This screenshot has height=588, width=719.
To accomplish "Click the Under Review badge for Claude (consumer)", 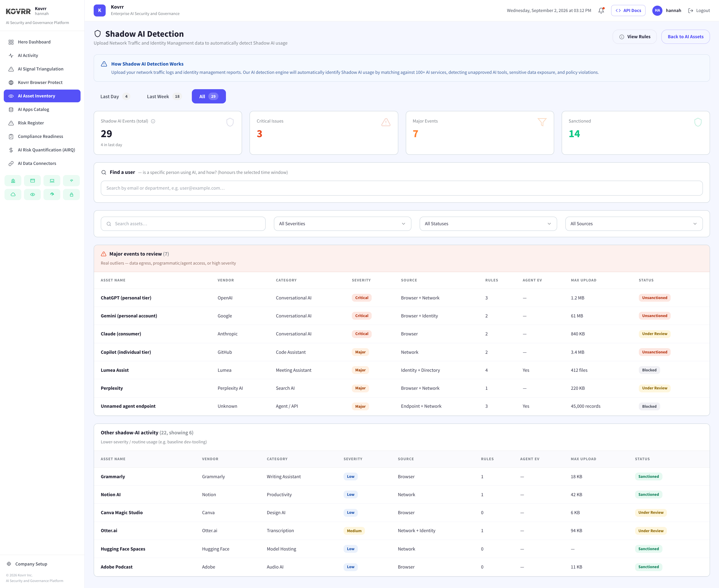I will coord(654,334).
